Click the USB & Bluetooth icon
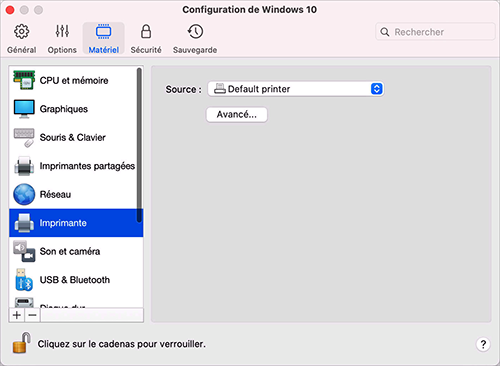 24,280
